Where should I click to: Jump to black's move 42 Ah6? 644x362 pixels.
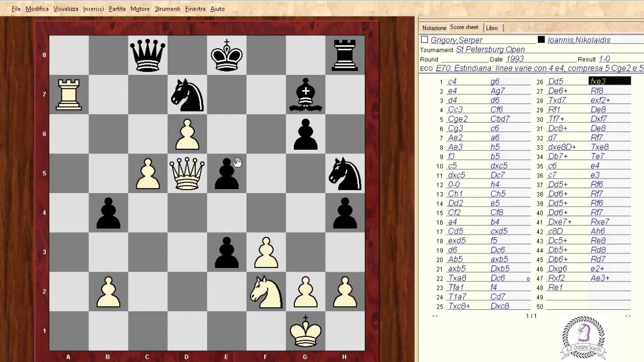609,231
